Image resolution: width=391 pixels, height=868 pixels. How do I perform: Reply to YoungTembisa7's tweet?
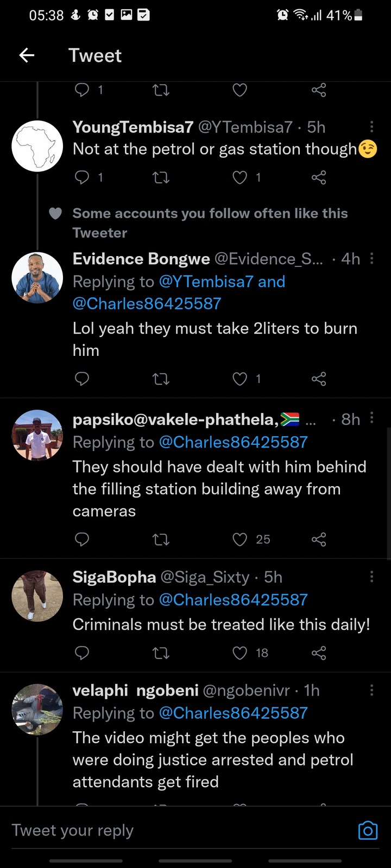tap(81, 177)
